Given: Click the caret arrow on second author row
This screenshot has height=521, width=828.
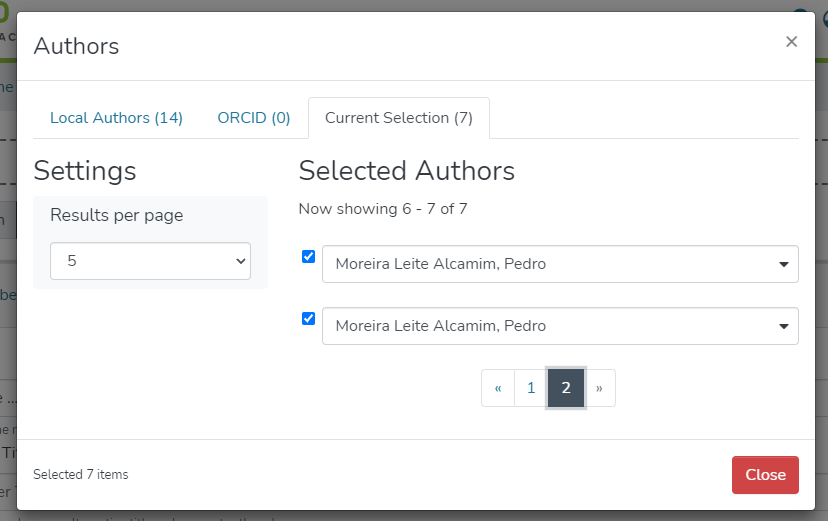Looking at the screenshot, I should 783,326.
